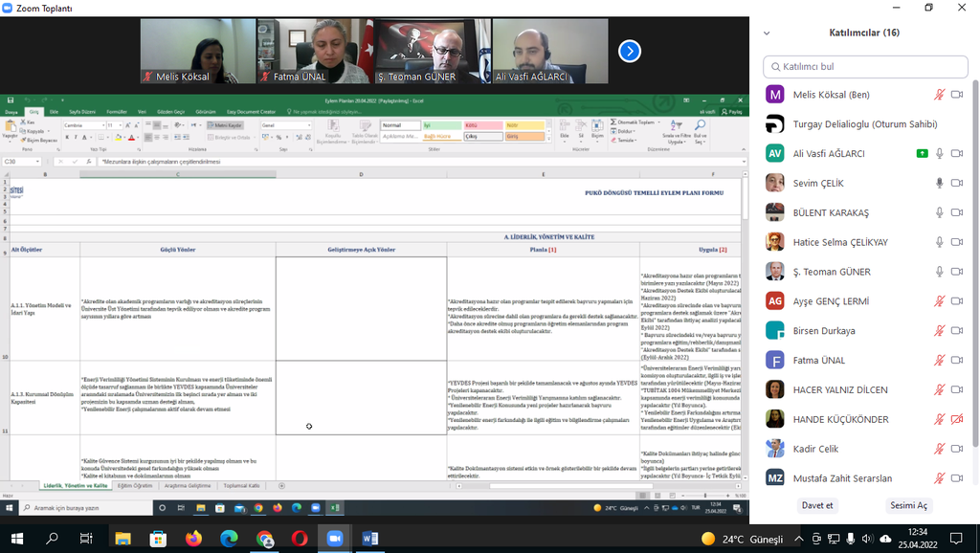Collapse the Katılımcılar panel chevron
This screenshot has height=553, width=980.
click(767, 33)
